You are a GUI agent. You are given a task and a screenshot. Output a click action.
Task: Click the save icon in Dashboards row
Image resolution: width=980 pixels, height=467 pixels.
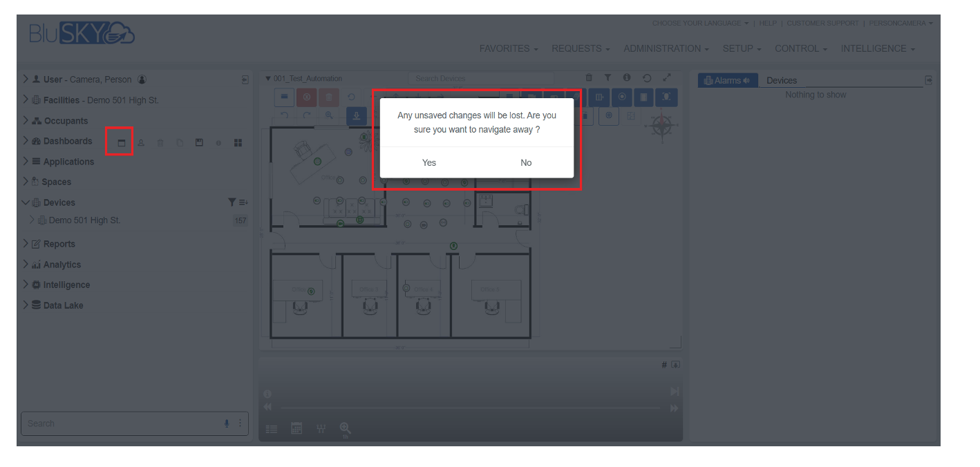click(x=199, y=142)
